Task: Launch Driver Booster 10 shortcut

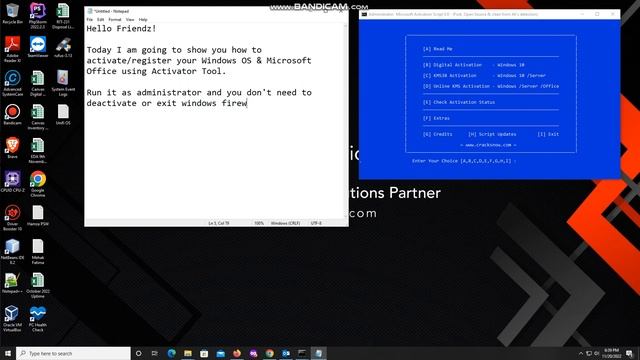Action: point(12,218)
